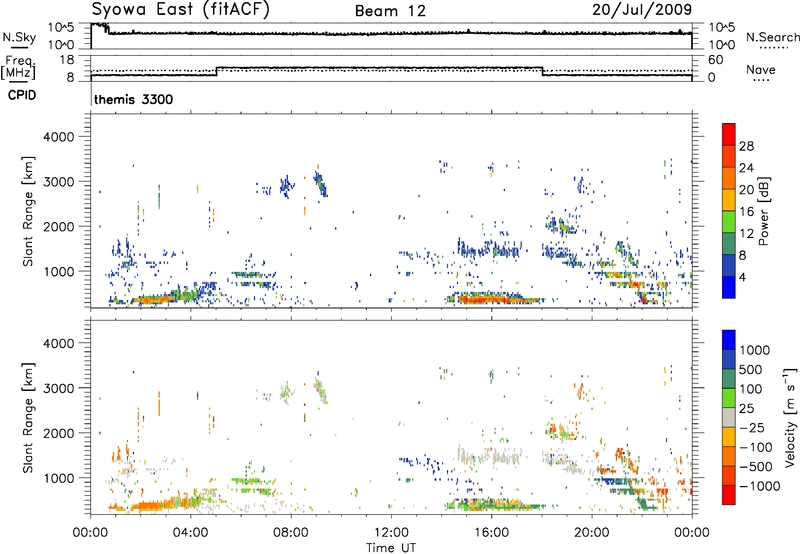Click the '16:00' time axis label

click(x=491, y=533)
